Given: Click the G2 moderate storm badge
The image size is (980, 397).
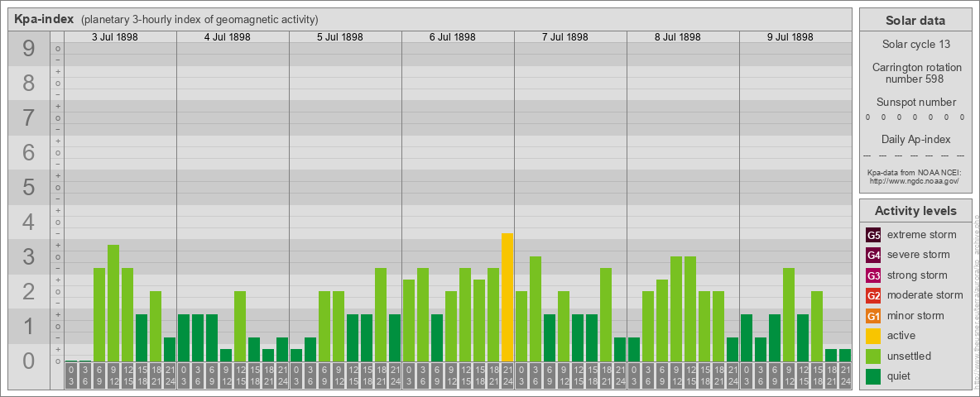Looking at the screenshot, I should click(x=873, y=295).
